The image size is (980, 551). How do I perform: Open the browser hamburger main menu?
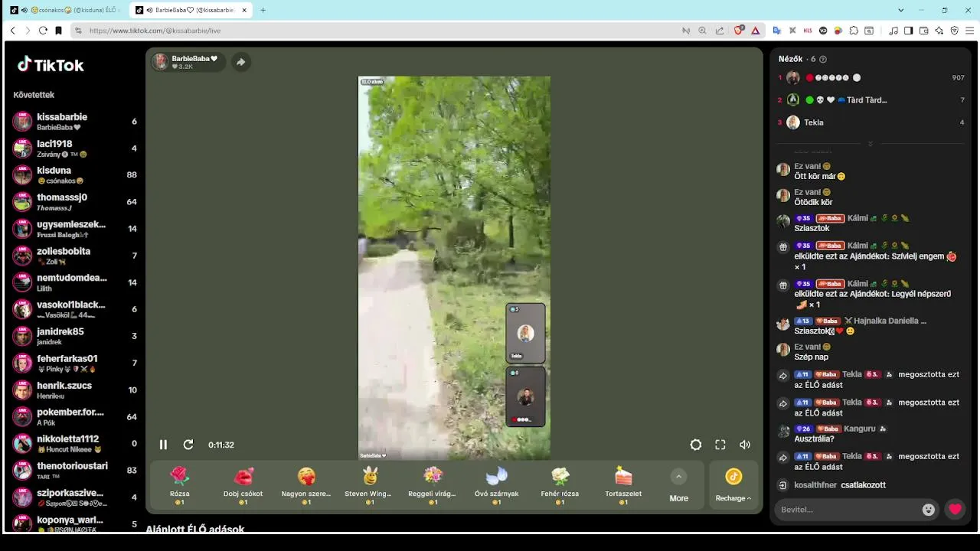(970, 31)
